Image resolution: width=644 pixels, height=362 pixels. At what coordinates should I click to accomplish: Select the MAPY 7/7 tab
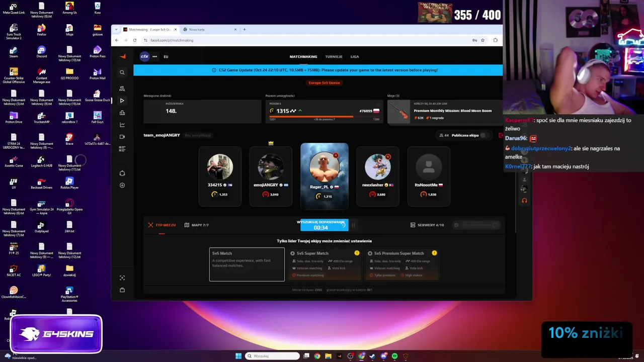(196, 225)
